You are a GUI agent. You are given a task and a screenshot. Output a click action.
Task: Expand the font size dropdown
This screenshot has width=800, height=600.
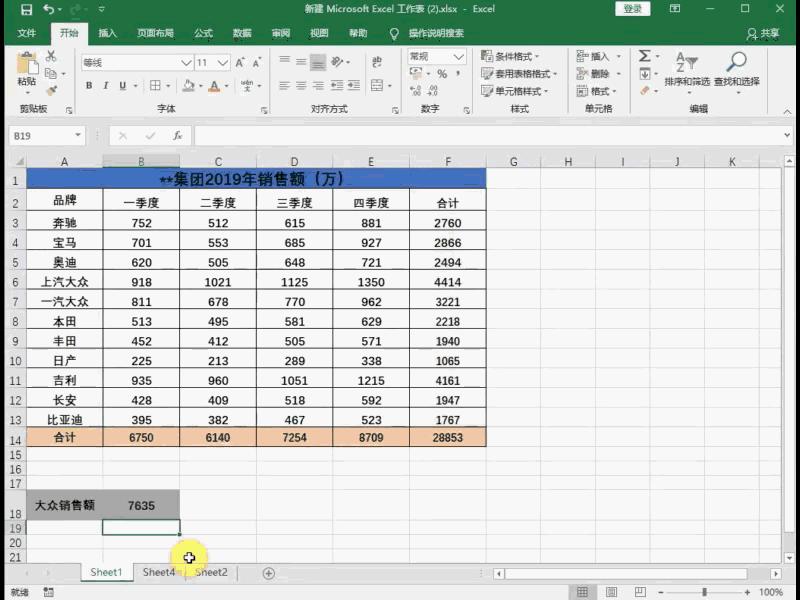(222, 64)
